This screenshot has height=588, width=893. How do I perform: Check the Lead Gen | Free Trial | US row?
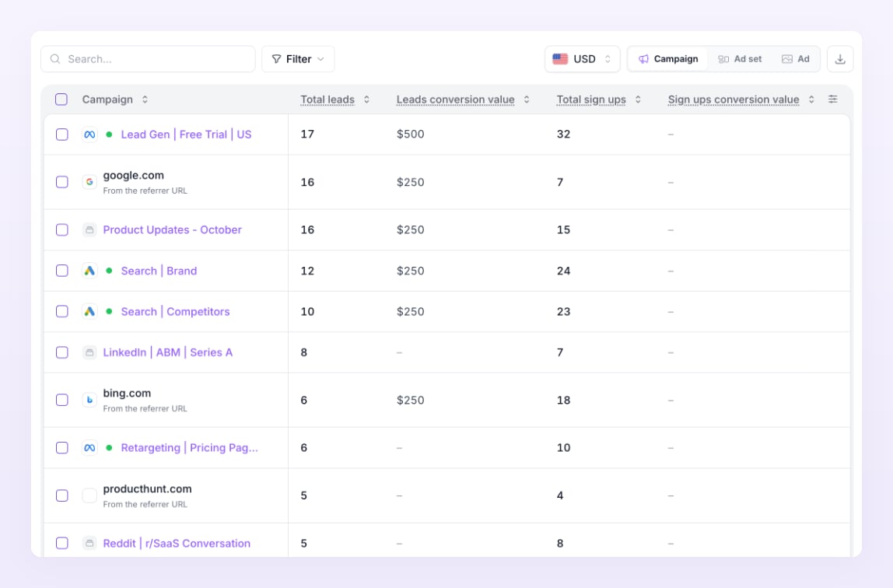pyautogui.click(x=62, y=135)
